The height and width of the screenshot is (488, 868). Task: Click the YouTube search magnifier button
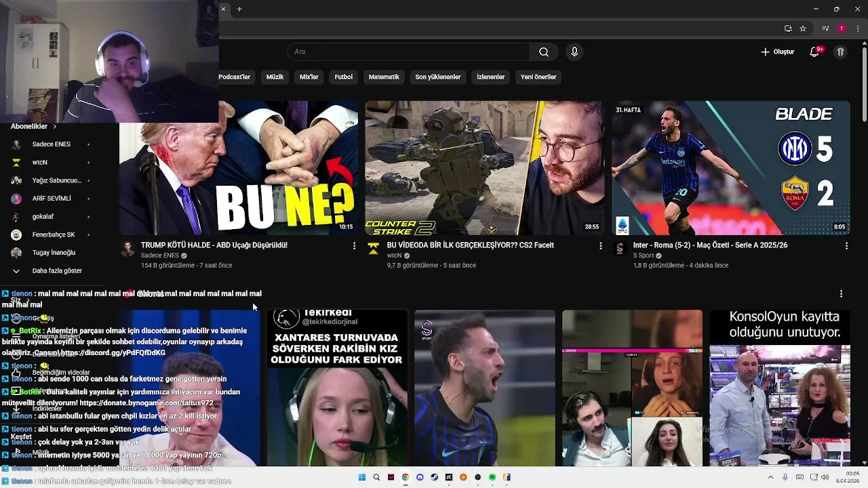coord(543,52)
